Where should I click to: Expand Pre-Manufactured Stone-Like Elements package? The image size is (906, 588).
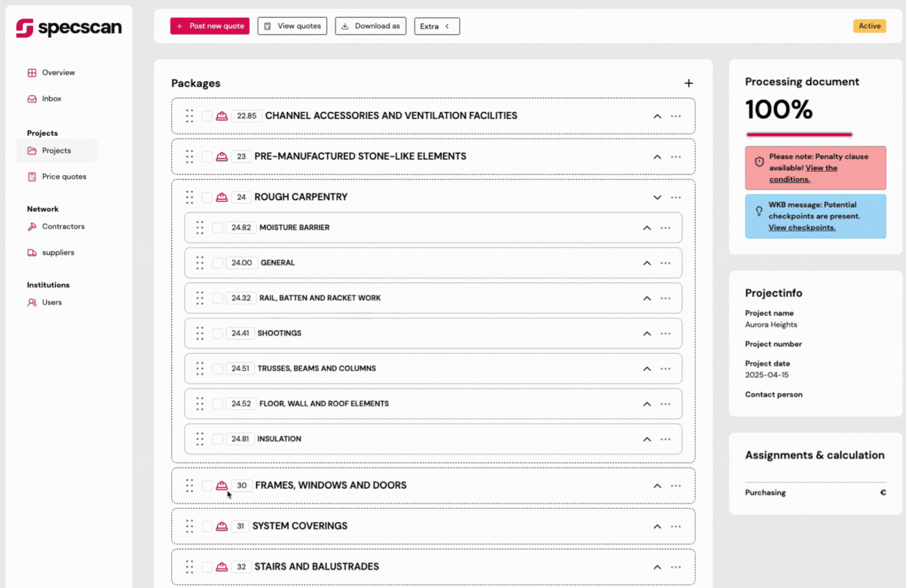tap(657, 157)
